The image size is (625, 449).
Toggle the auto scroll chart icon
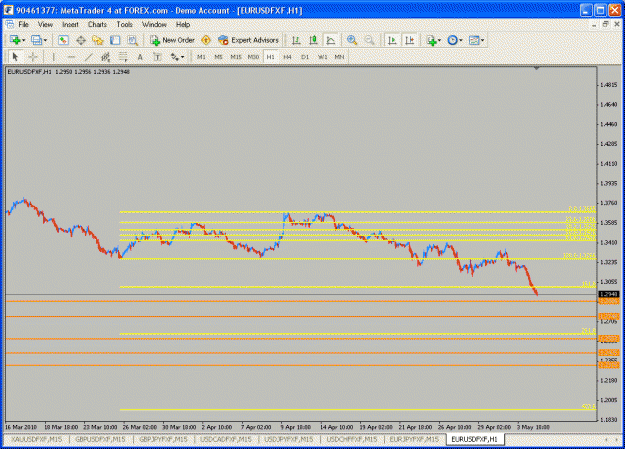pyautogui.click(x=392, y=40)
